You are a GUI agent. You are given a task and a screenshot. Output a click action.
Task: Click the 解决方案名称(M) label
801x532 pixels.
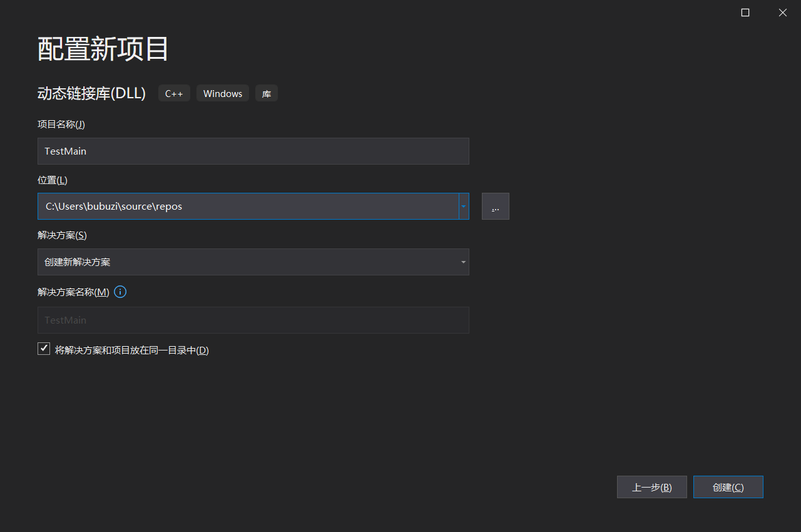73,292
